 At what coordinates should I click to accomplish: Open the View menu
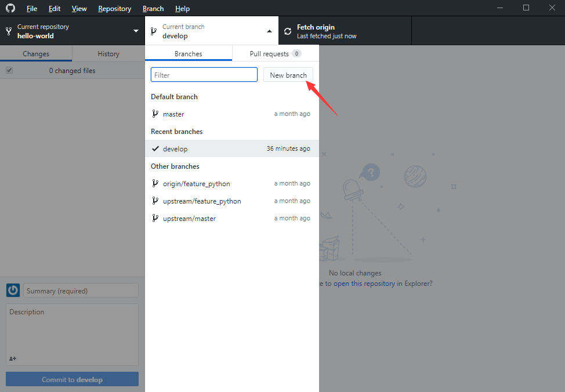coord(79,8)
